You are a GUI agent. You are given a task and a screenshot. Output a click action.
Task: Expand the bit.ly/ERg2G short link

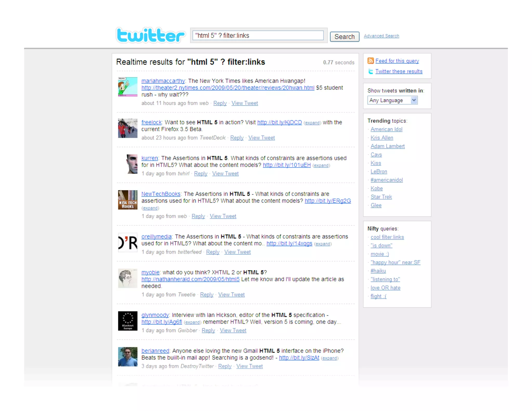tap(150, 208)
